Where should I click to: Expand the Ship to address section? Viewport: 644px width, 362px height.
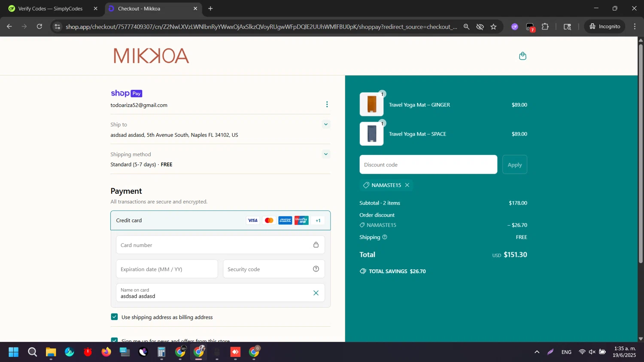(326, 124)
